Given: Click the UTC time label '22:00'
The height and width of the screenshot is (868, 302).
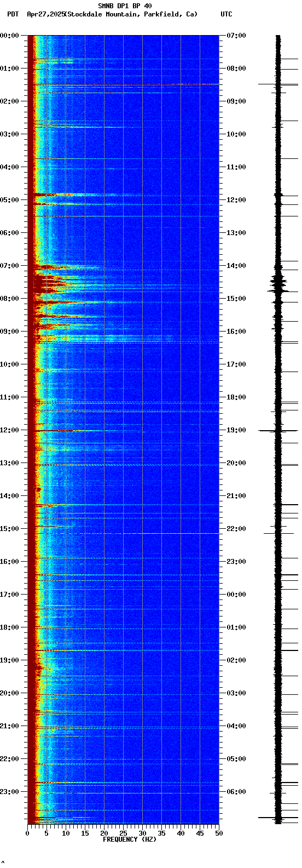Looking at the screenshot, I should click(x=236, y=529).
